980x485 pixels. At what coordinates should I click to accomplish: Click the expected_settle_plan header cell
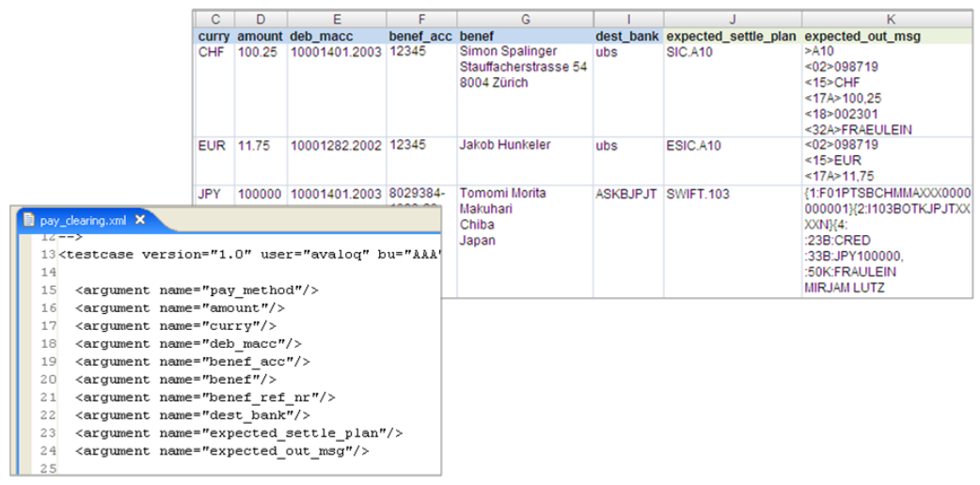[x=733, y=37]
